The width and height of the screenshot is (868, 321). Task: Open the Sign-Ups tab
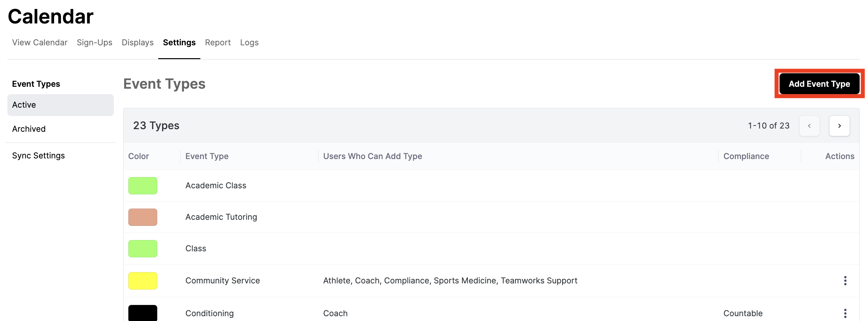pos(94,42)
